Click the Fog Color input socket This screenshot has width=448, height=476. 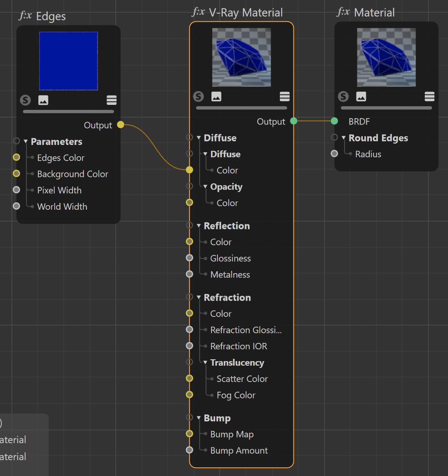click(190, 395)
